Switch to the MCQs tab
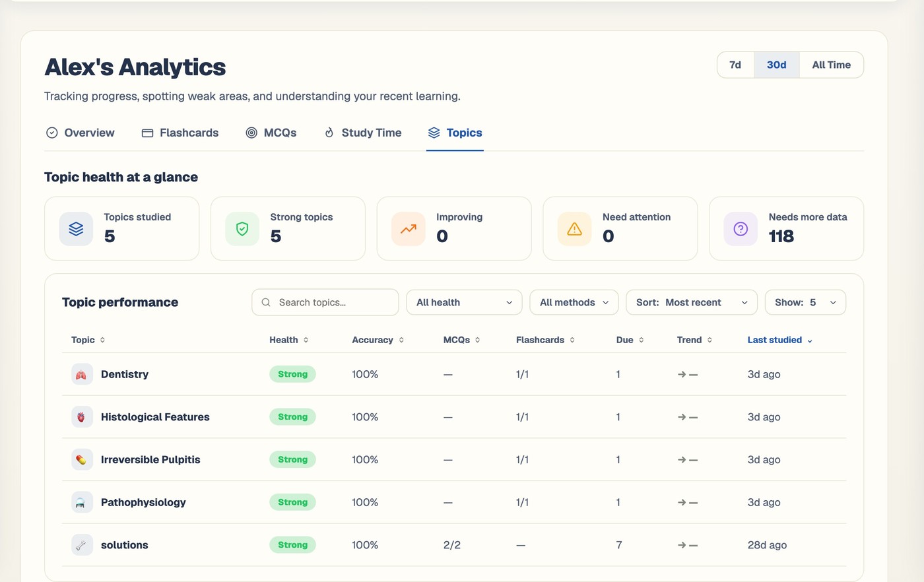This screenshot has width=924, height=582. click(271, 133)
